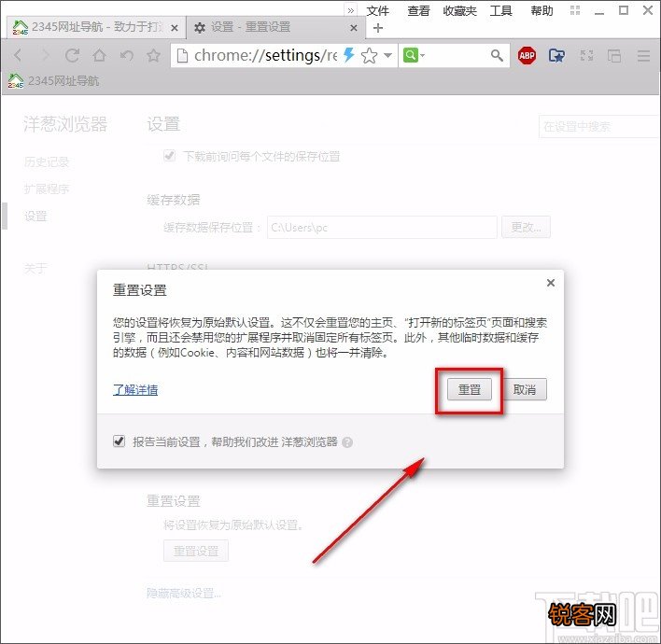
Task: Open the Adblock Plus extension icon
Action: click(x=527, y=55)
